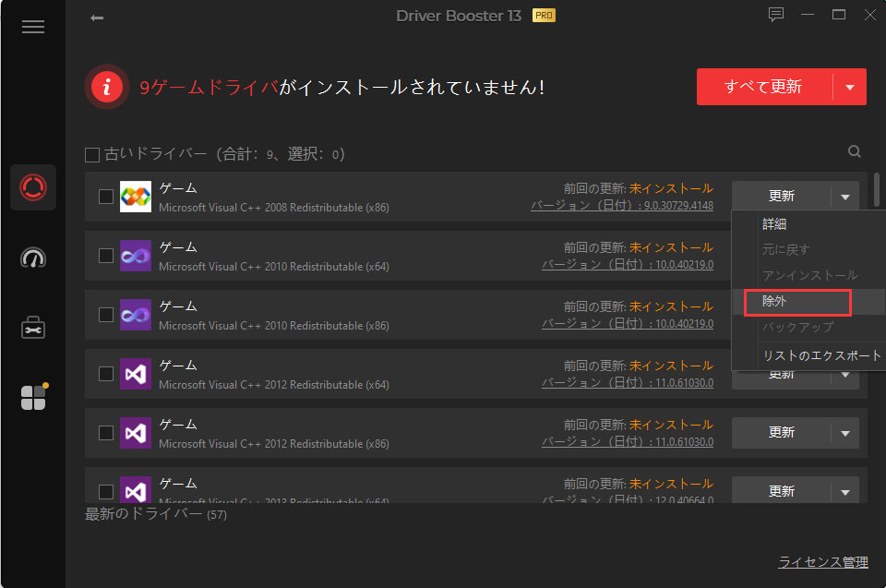Select アンインストール in the context menu
The height and width of the screenshot is (588, 886).
click(809, 275)
